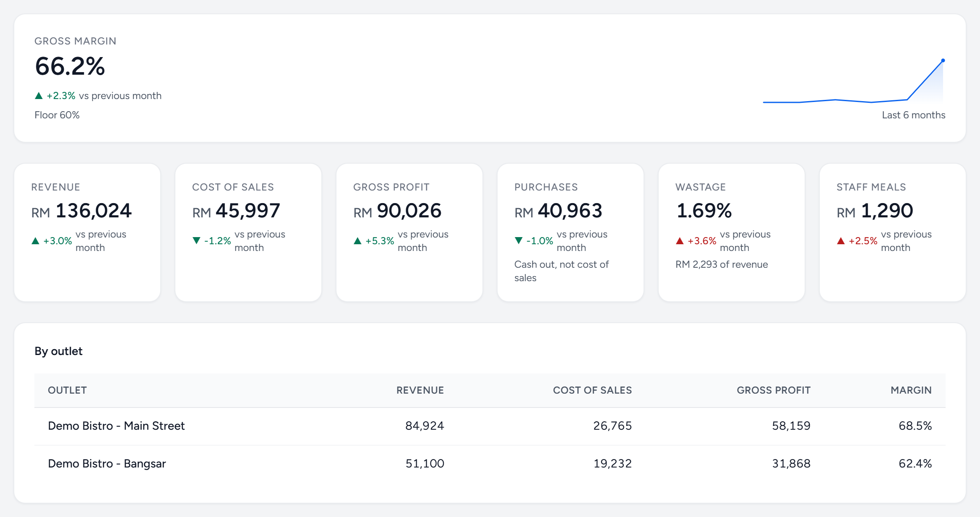Click the Revenue card's green up arrow

point(35,241)
